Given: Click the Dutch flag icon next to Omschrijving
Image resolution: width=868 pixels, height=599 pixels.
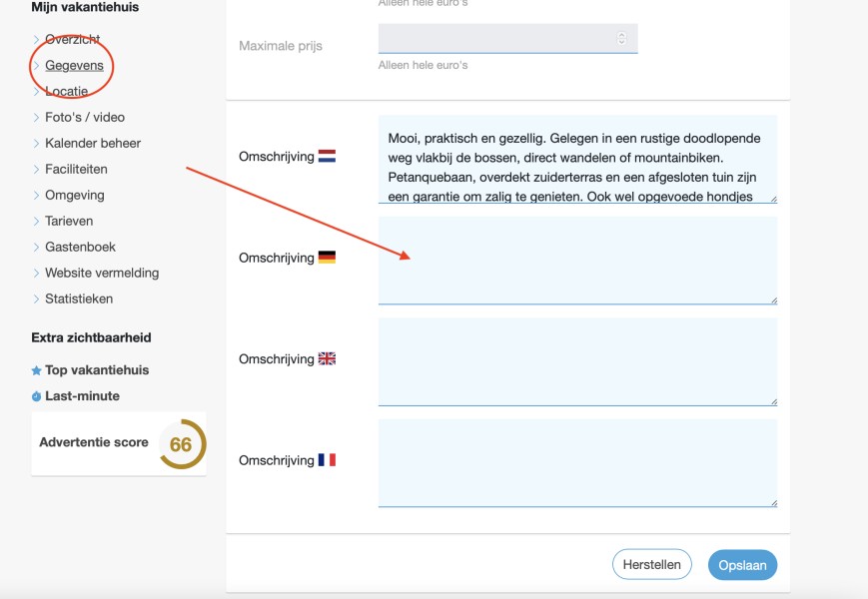Looking at the screenshot, I should point(327,157).
